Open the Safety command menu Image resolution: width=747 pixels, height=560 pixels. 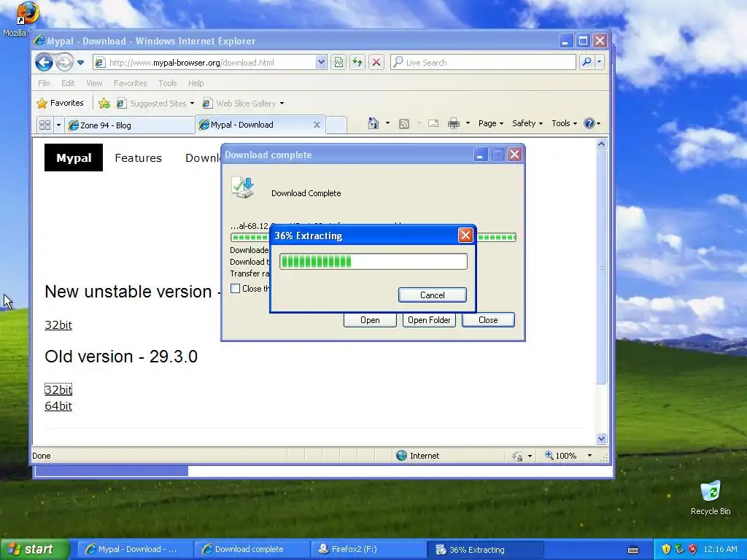tap(527, 123)
